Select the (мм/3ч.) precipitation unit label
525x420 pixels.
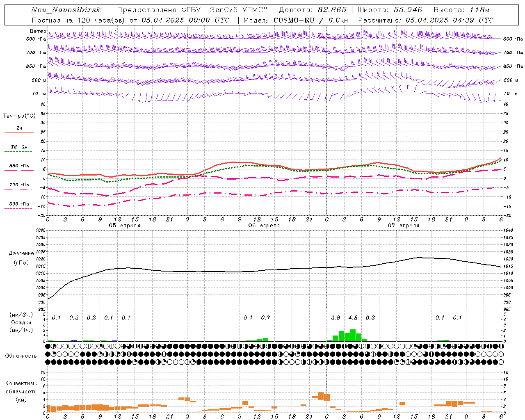[x=21, y=315]
